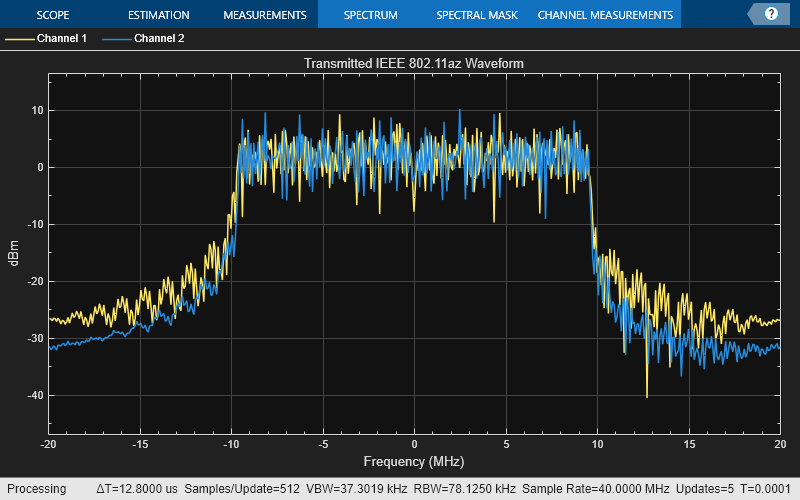
Task: Open the ESTIMATION tab
Action: (x=158, y=15)
